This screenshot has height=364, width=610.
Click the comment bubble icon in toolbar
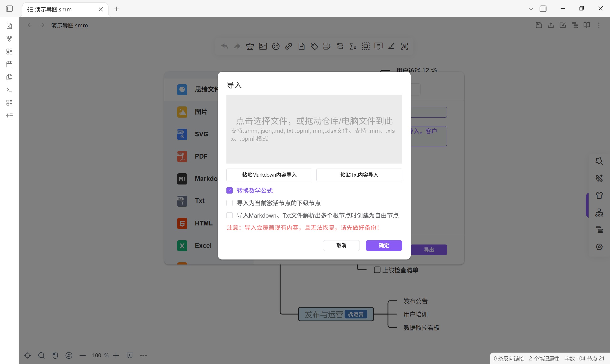point(379,46)
